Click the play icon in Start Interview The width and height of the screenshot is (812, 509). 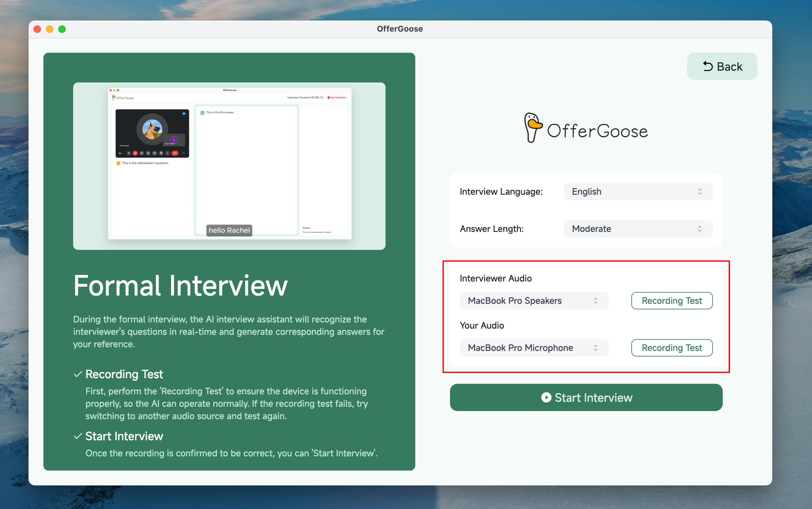(x=546, y=397)
